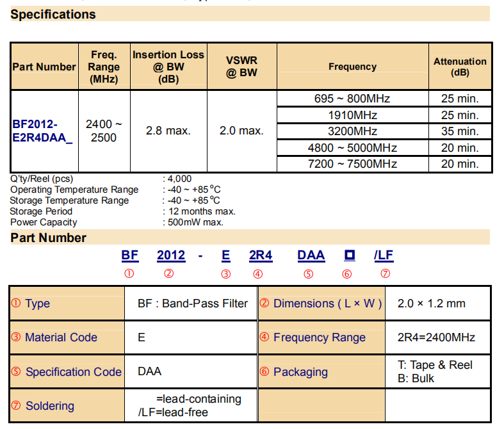
Task: Click the circled 5 marker under DAA
Action: pos(309,274)
